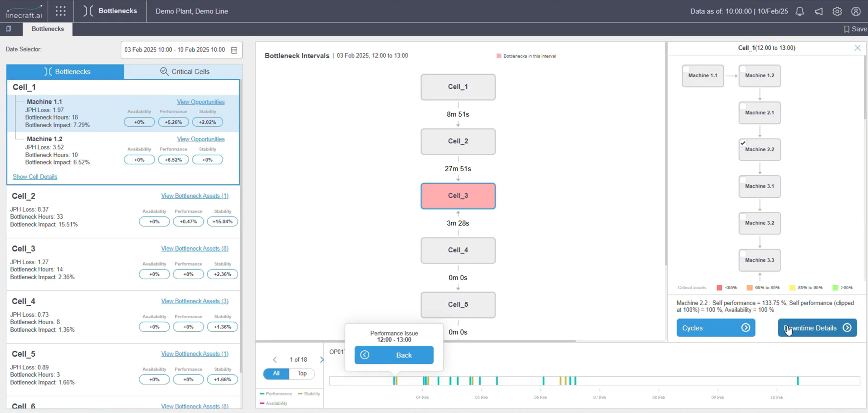
Task: Select the Top filter toggle
Action: [x=302, y=374]
